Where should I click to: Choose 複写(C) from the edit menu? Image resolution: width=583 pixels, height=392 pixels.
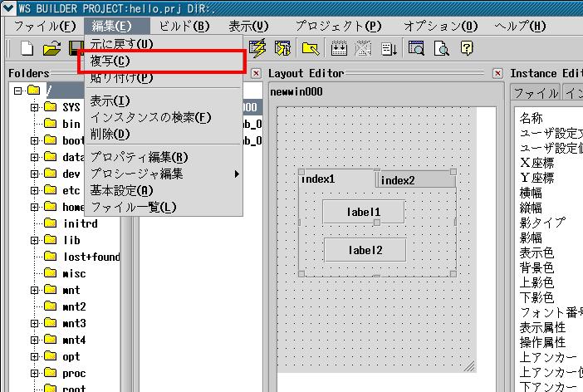(110, 61)
